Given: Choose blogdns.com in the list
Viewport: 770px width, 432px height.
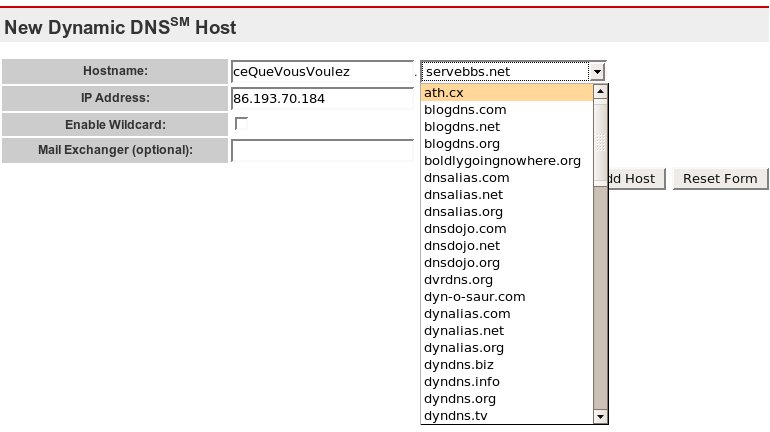Looking at the screenshot, I should [x=506, y=110].
